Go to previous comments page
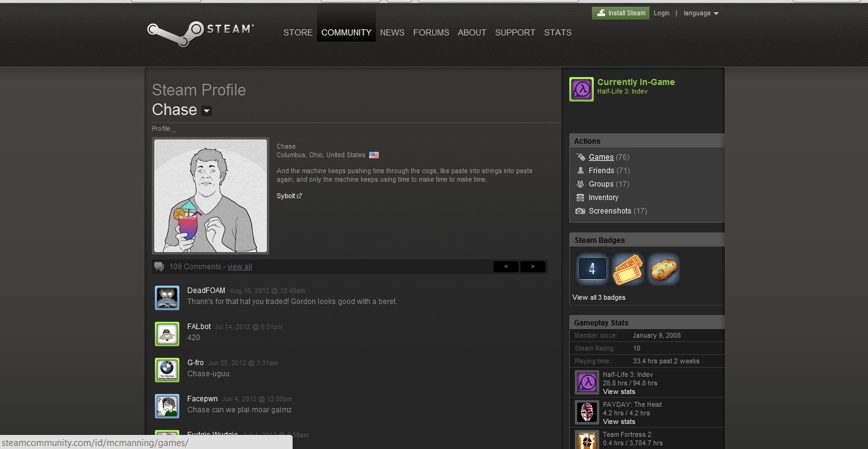Image resolution: width=868 pixels, height=449 pixels. 506,267
